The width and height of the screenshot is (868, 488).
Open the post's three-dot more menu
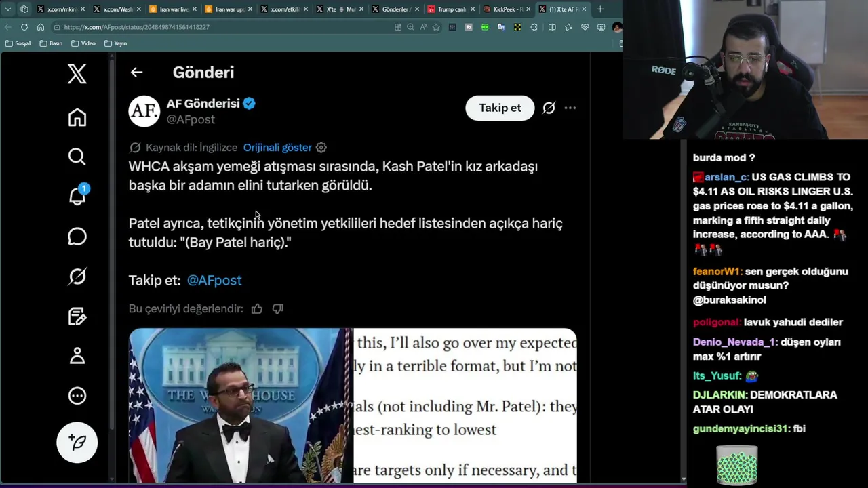[570, 108]
